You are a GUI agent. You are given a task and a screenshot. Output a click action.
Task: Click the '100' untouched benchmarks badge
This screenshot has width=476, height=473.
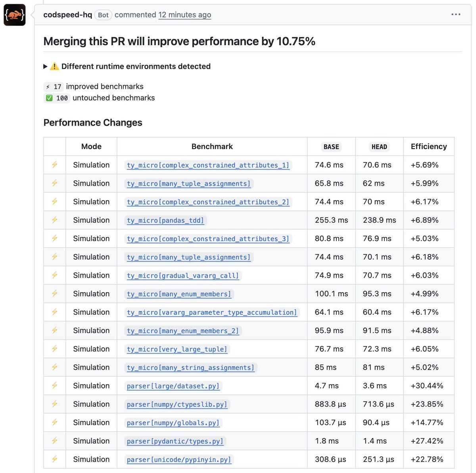point(57,98)
